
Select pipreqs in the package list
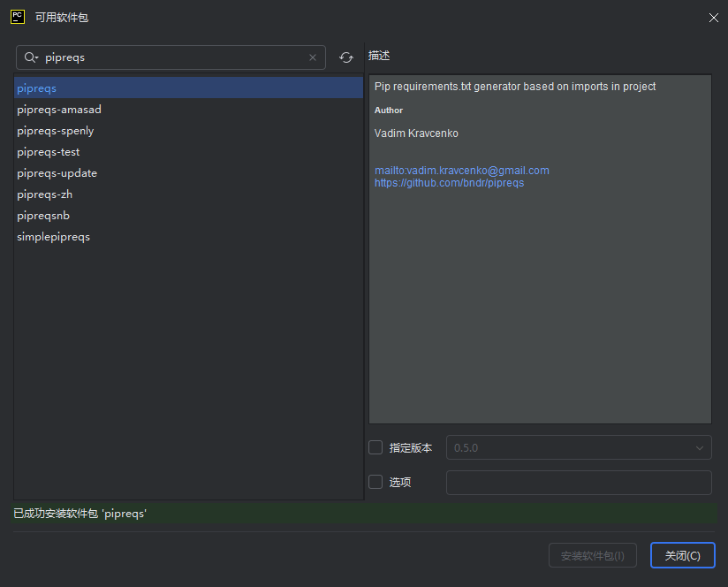click(188, 88)
